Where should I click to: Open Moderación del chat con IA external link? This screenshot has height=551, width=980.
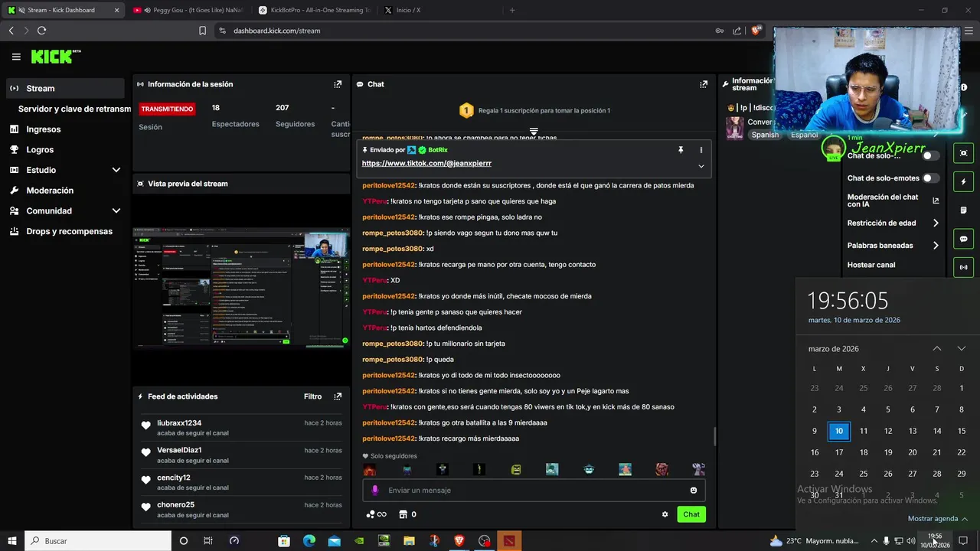936,201
